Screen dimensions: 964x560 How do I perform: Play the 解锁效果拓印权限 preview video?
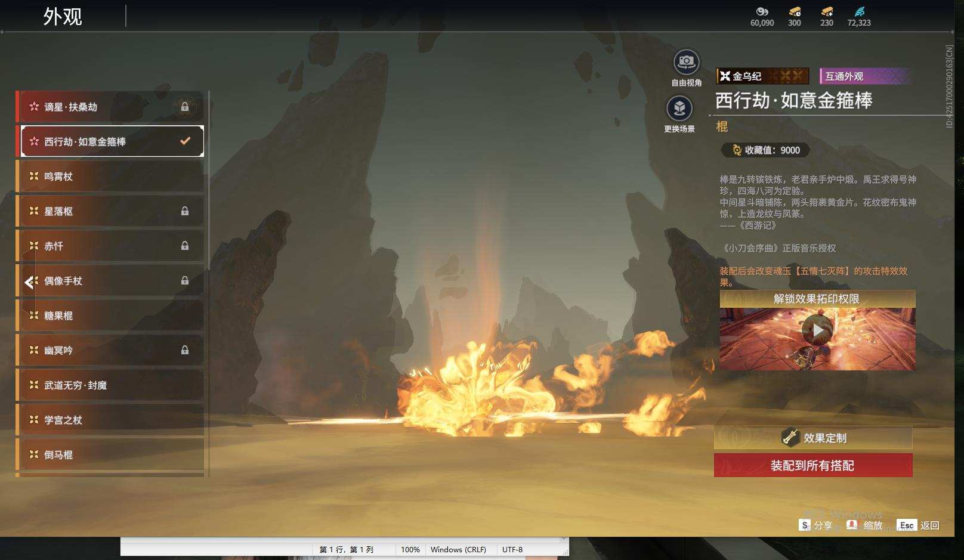817,330
